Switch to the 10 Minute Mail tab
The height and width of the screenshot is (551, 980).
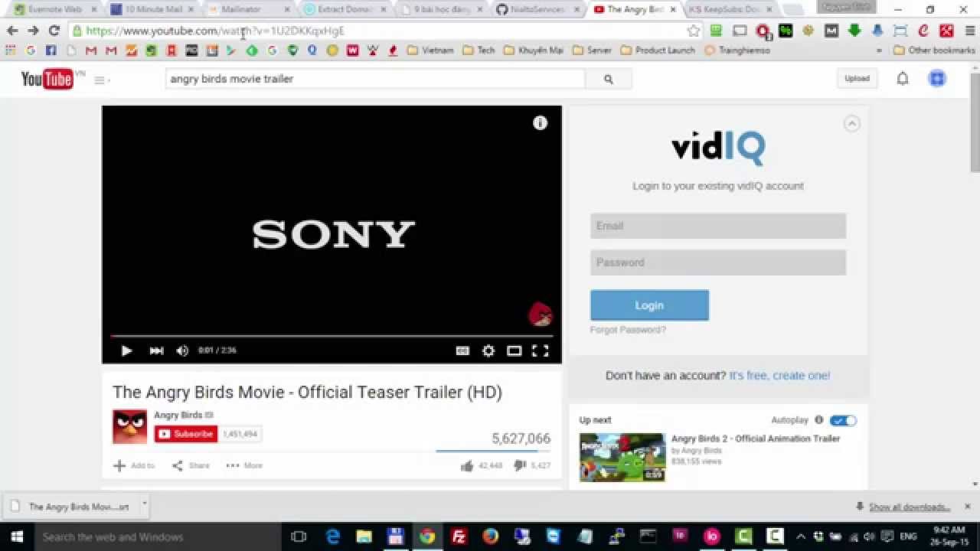tap(153, 9)
